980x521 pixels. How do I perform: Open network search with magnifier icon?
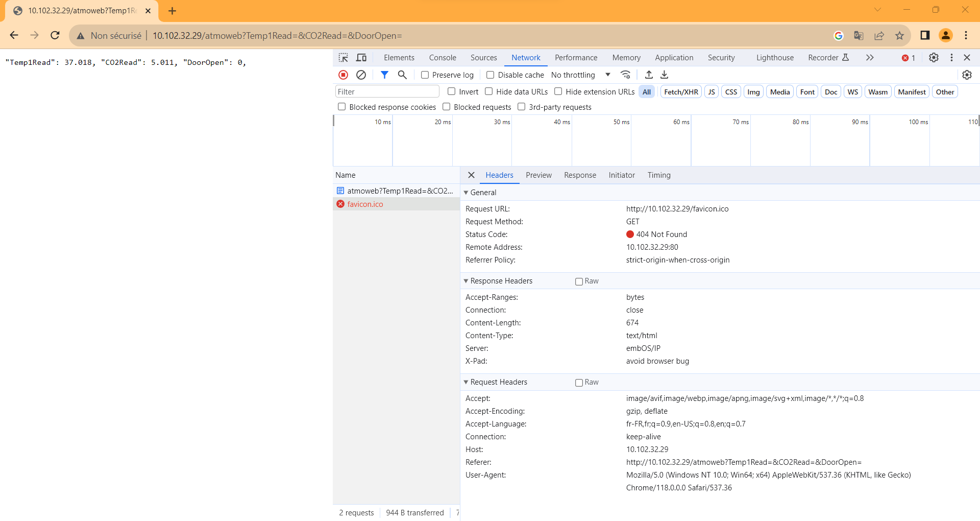click(x=402, y=75)
